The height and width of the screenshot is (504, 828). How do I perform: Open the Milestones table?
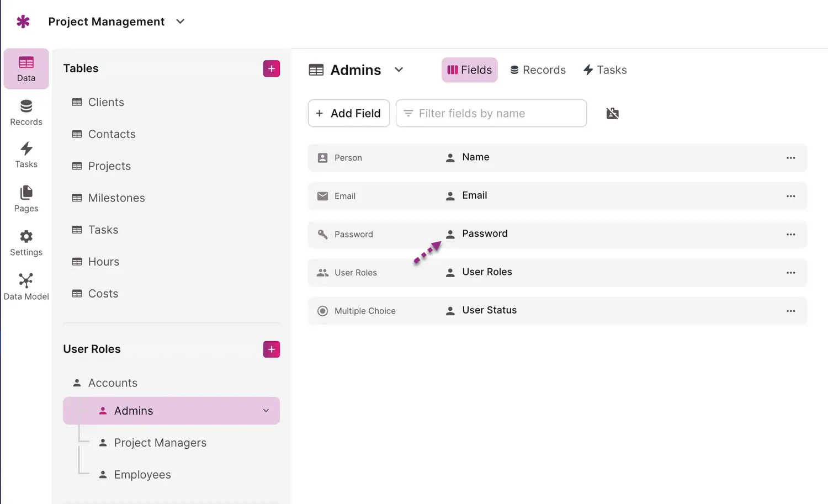[x=116, y=198]
